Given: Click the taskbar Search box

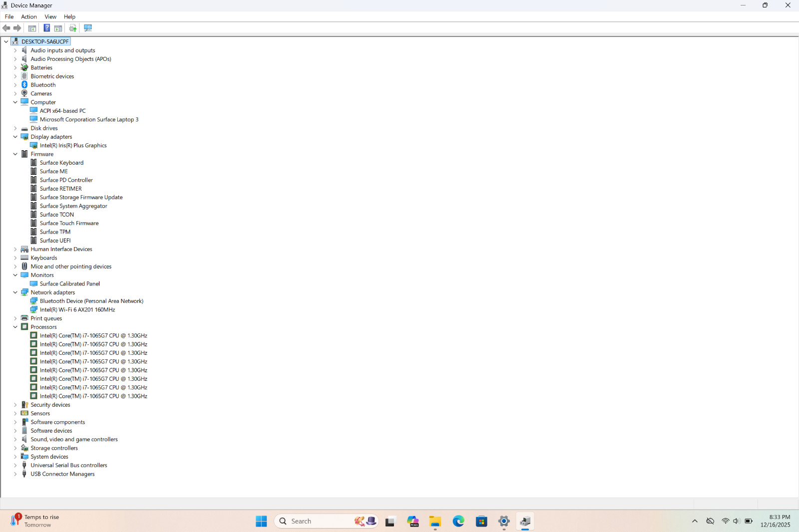Looking at the screenshot, I should [x=326, y=521].
